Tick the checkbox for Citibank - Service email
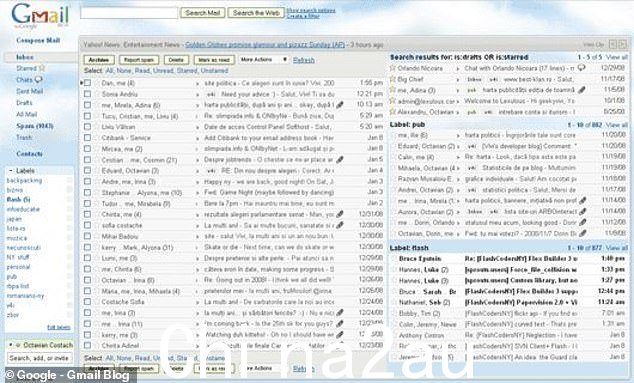Viewport: 634px width, 383px height. click(87, 138)
